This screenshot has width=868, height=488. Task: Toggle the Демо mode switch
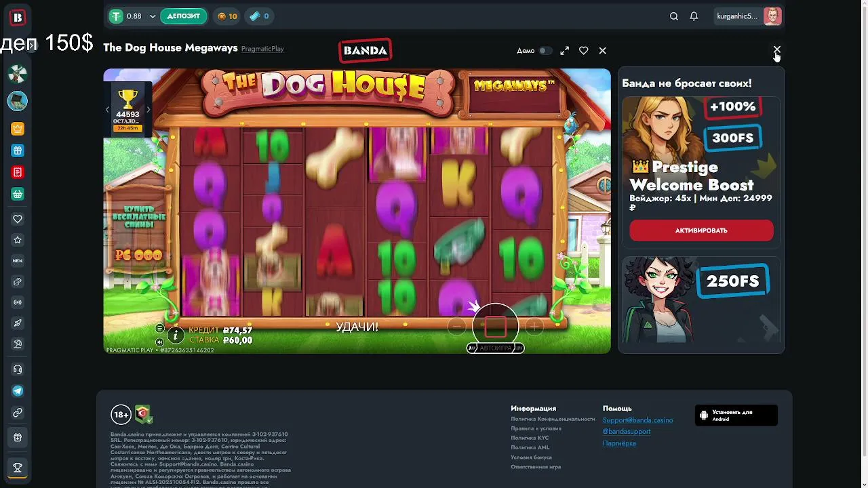545,51
